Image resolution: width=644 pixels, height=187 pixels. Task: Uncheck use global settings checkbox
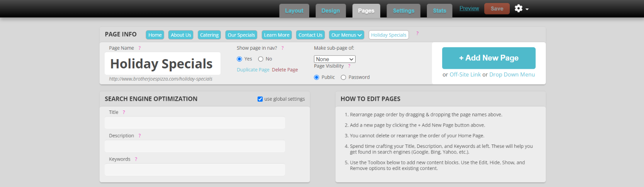[260, 99]
